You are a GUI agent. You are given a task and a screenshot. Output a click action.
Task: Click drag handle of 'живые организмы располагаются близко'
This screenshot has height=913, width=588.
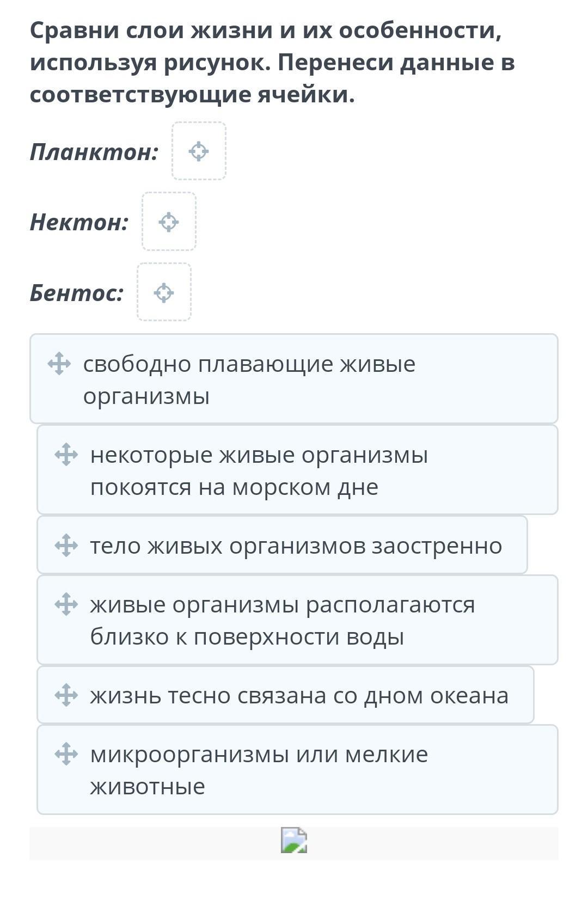(x=66, y=604)
